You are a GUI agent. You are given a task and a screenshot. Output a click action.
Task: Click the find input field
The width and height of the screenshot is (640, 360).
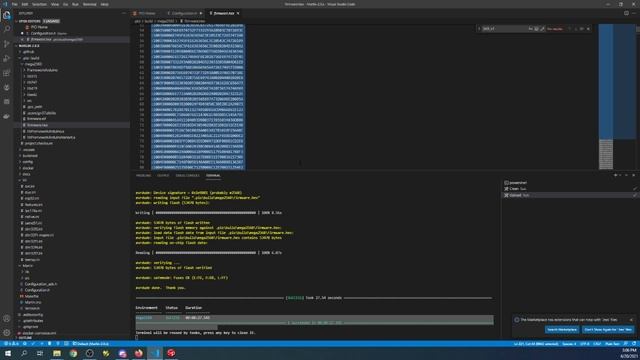point(504,29)
